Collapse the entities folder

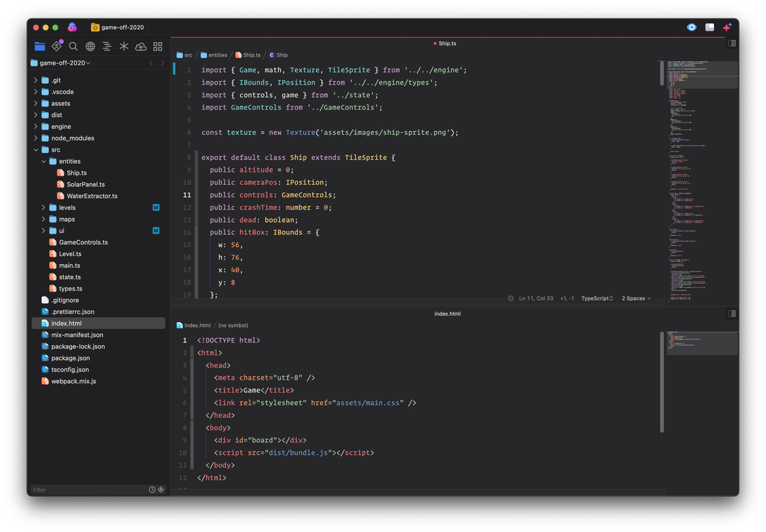point(43,161)
